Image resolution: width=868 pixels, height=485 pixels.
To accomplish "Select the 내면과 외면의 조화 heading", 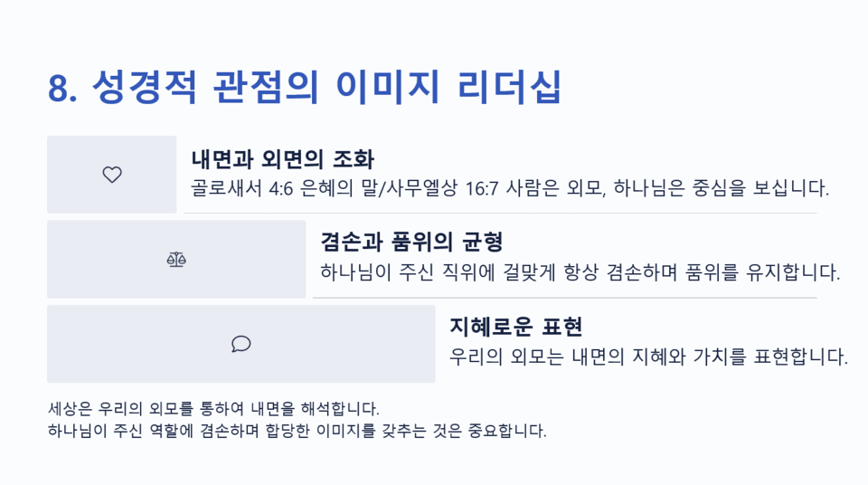I will [x=282, y=159].
